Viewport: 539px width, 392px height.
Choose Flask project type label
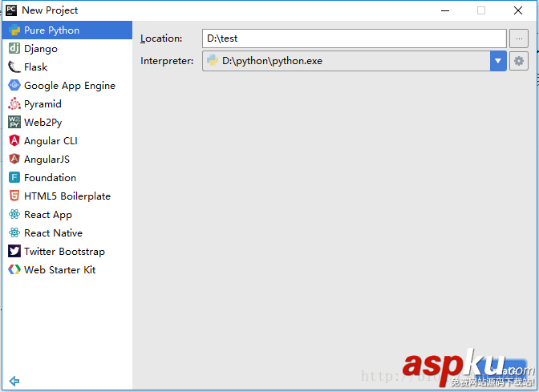(x=36, y=67)
